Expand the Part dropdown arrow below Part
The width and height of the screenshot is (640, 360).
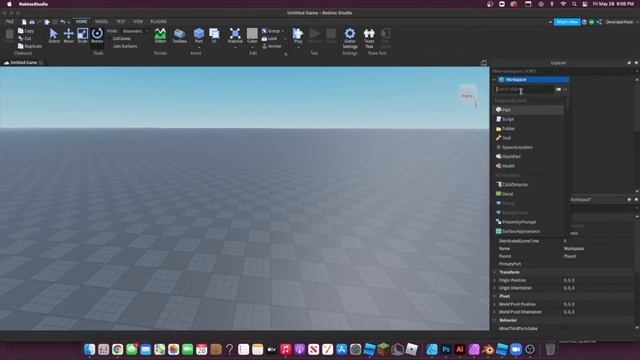click(x=199, y=47)
